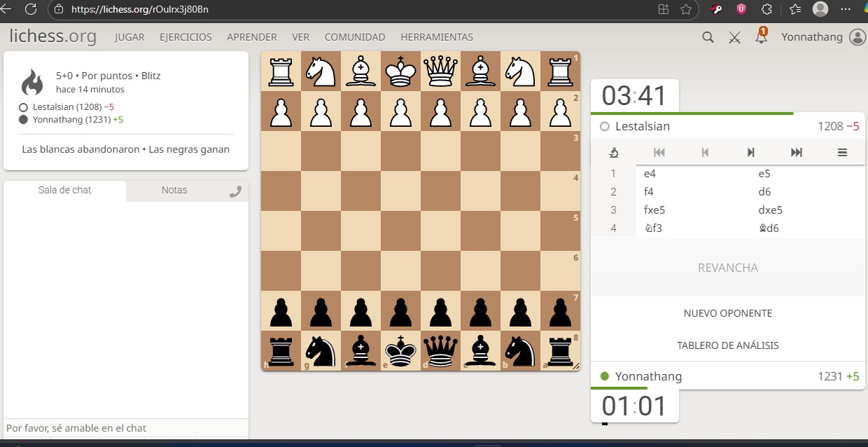868x447 pixels.
Task: Click the chat message input field
Action: [x=126, y=428]
